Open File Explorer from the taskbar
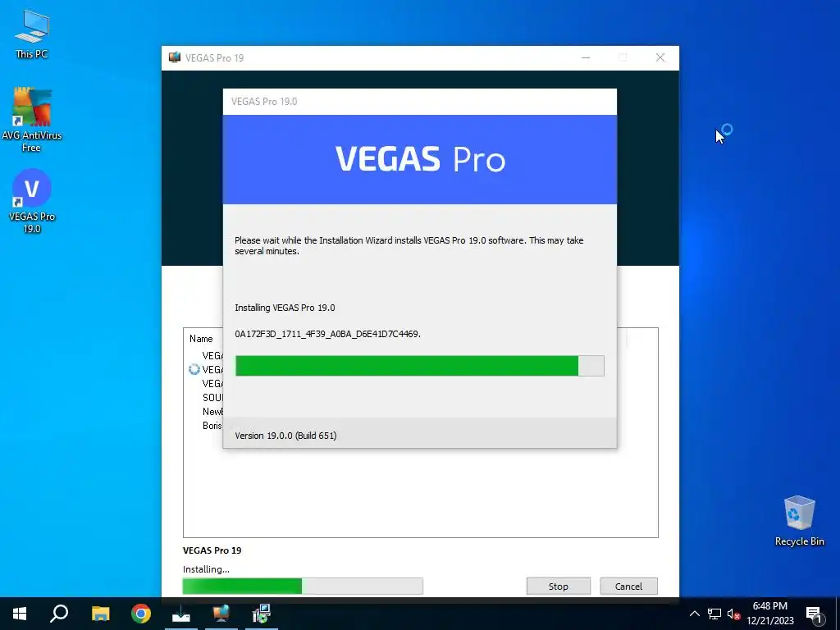 pyautogui.click(x=100, y=614)
